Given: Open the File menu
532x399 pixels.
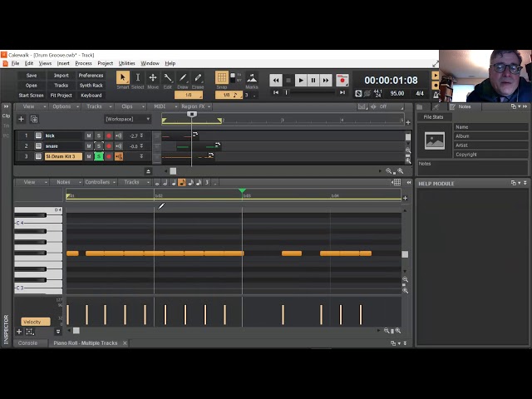Looking at the screenshot, I should tap(15, 63).
